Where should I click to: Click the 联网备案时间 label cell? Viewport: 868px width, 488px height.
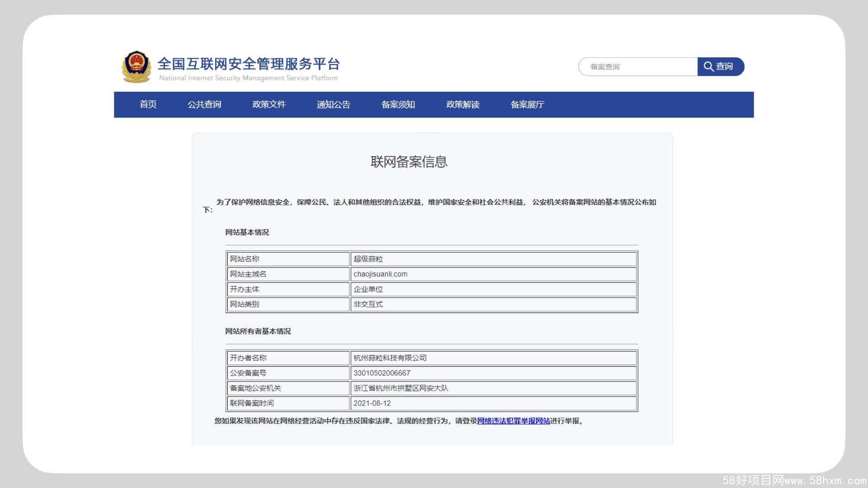[288, 403]
